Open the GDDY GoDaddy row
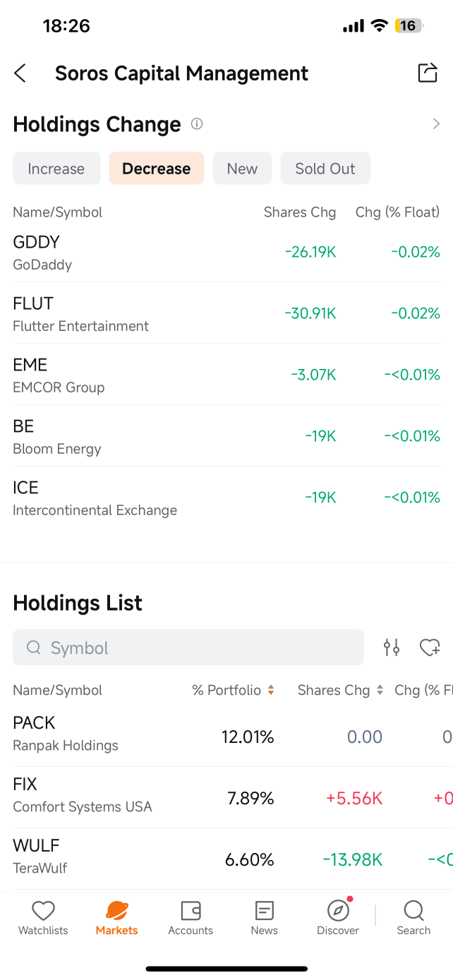453x980 pixels. pos(226,252)
